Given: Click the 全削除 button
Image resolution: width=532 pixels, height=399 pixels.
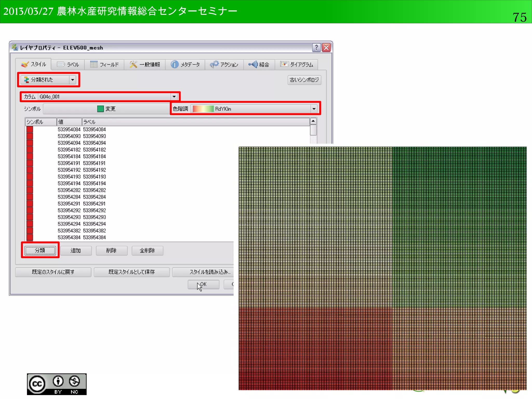Looking at the screenshot, I should point(148,251).
